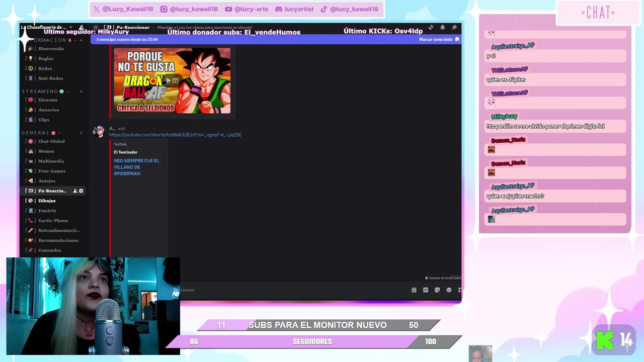Open the Chat-Global channel
Screen dimensions: 644x362
pos(52,141)
